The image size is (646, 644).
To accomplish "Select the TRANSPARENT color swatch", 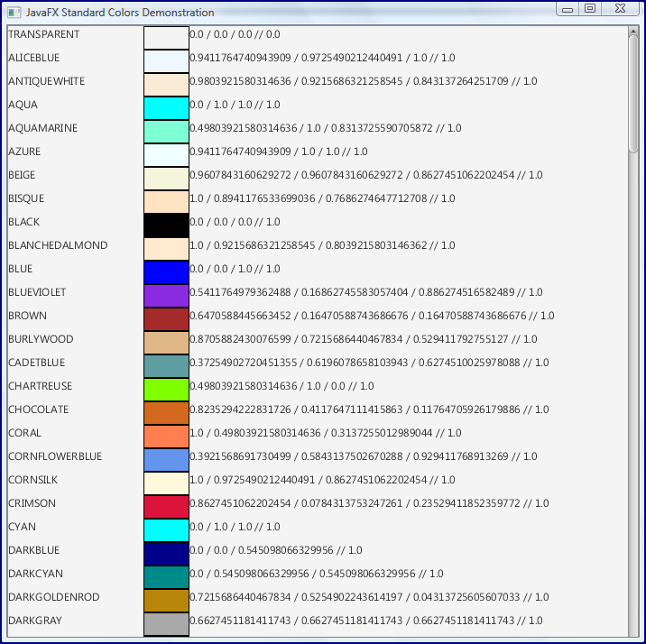I will point(166,38).
